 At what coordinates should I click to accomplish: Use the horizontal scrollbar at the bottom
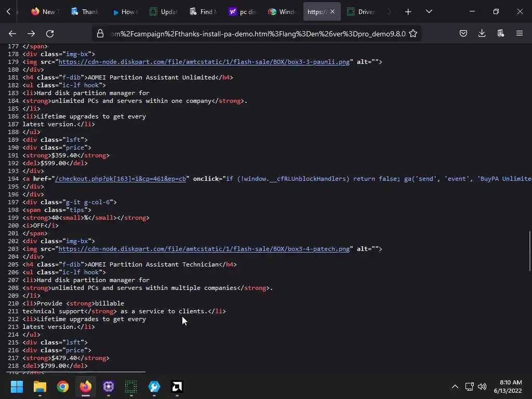pyautogui.click(x=76, y=372)
